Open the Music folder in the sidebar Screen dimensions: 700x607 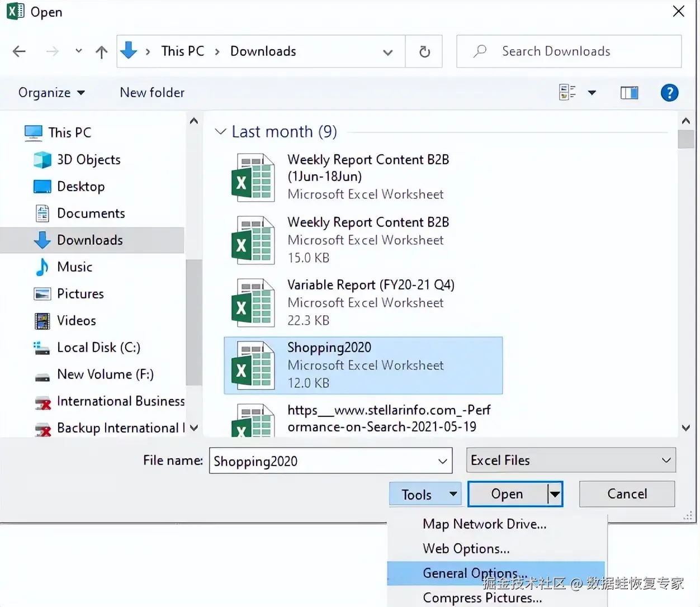[63, 267]
